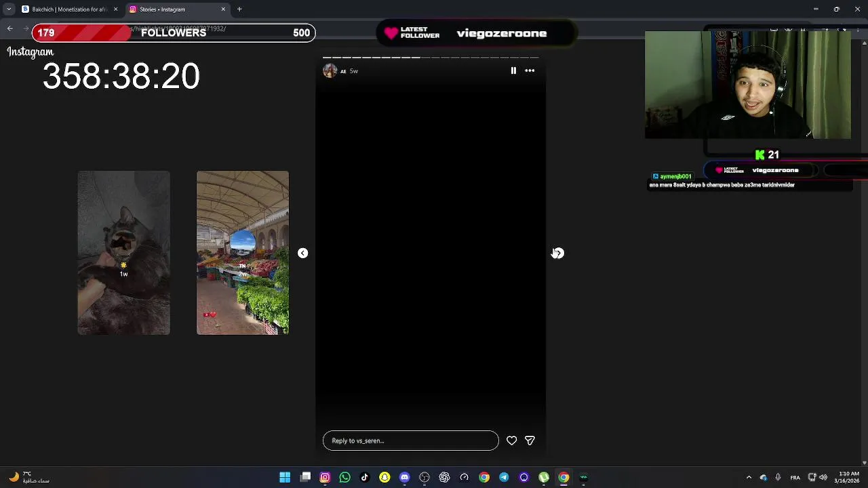Open Telegram from the taskbar

tap(504, 477)
